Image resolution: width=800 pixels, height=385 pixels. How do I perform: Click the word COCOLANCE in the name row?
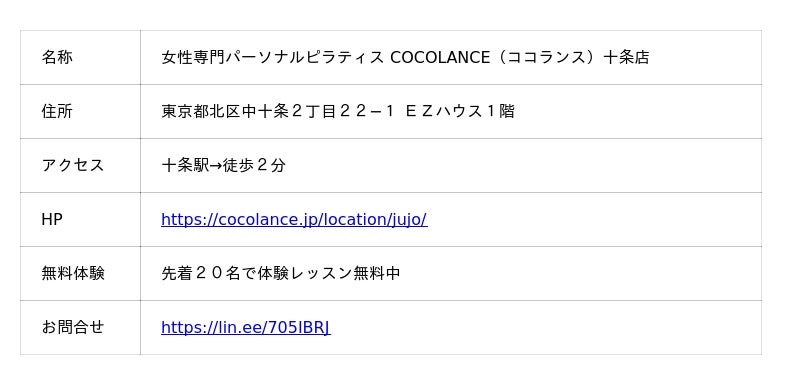(x=440, y=57)
